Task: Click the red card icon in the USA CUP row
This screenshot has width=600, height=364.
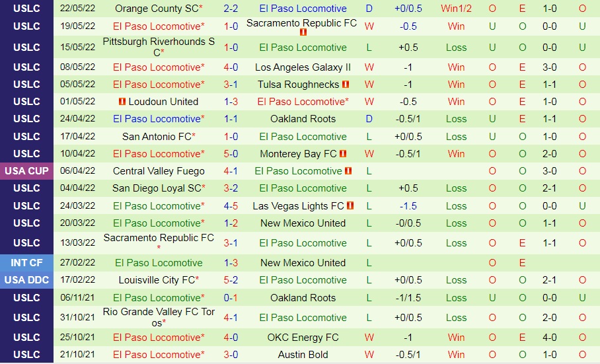Action: 348,171
